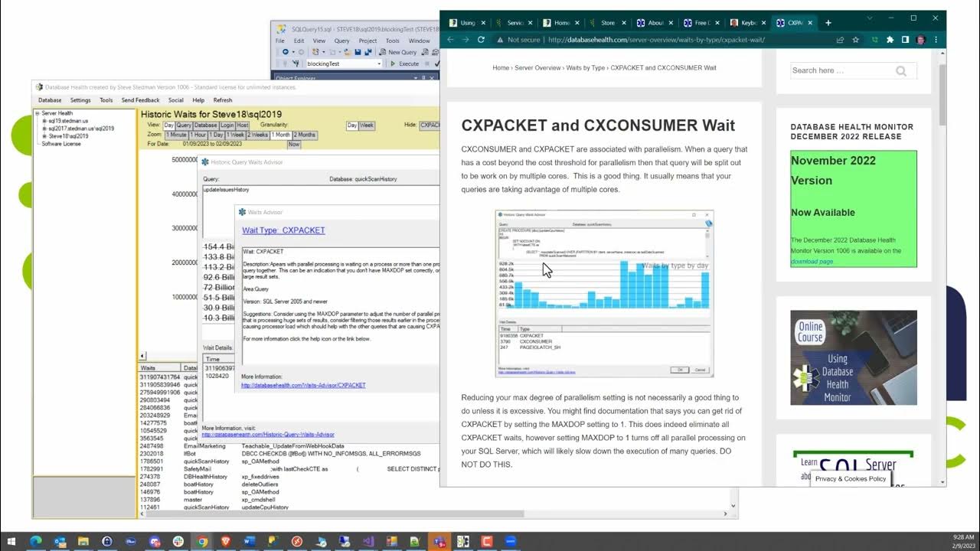
Task: Open the 'Wait Type: CXPACKET' link
Action: [283, 230]
